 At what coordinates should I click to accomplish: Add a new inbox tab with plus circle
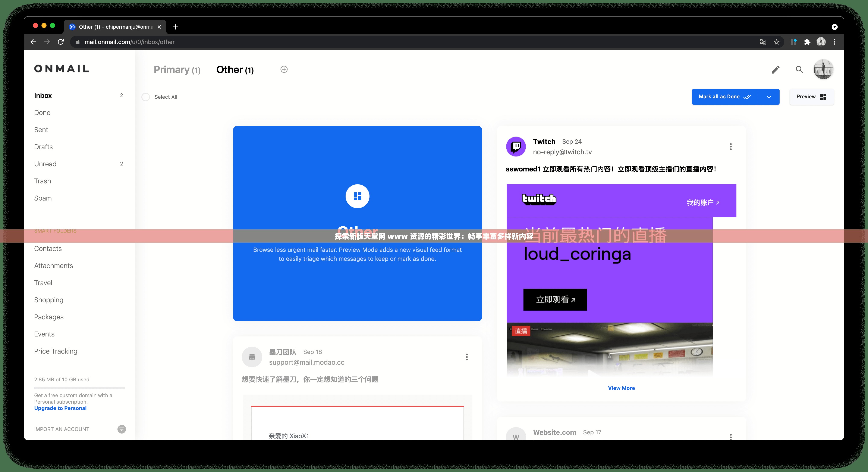(x=284, y=69)
